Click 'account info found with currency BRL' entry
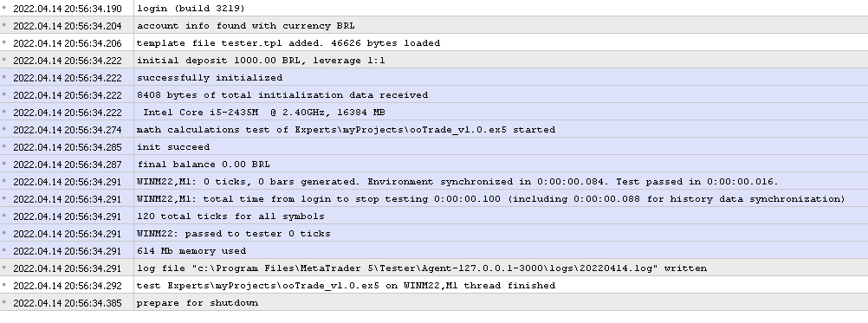 tap(246, 26)
